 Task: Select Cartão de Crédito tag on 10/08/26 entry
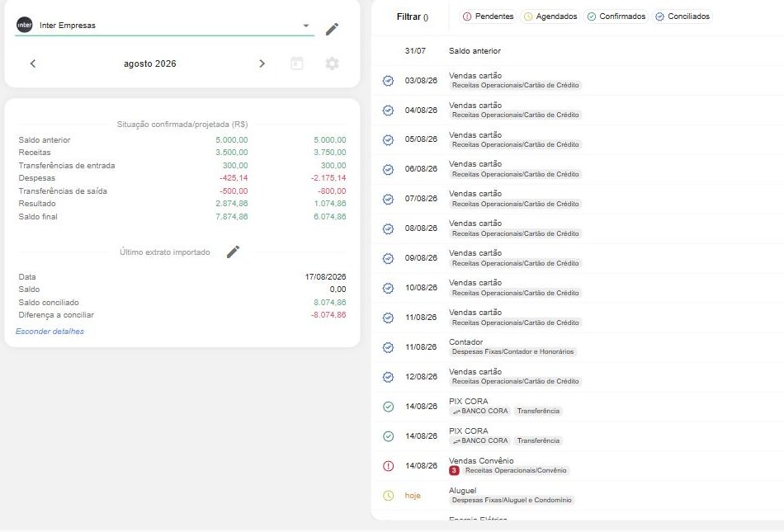(516, 293)
